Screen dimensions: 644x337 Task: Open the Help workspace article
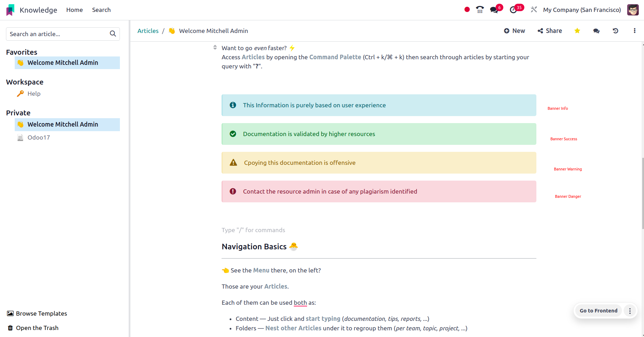pyautogui.click(x=34, y=94)
